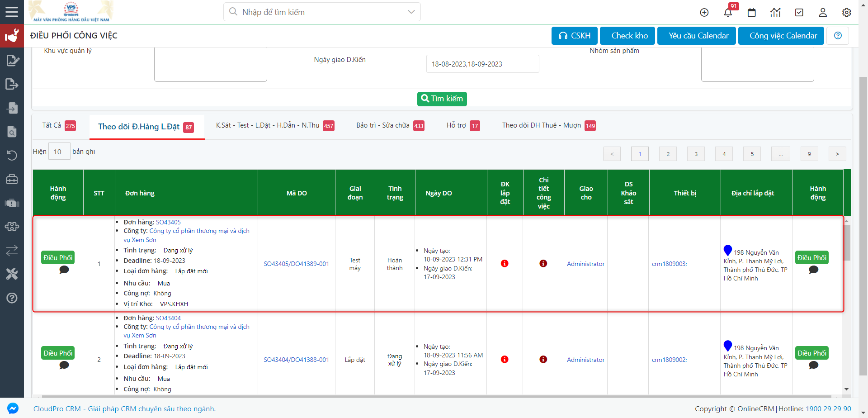Open order link SO43404
This screenshot has height=418, width=868.
coord(168,318)
